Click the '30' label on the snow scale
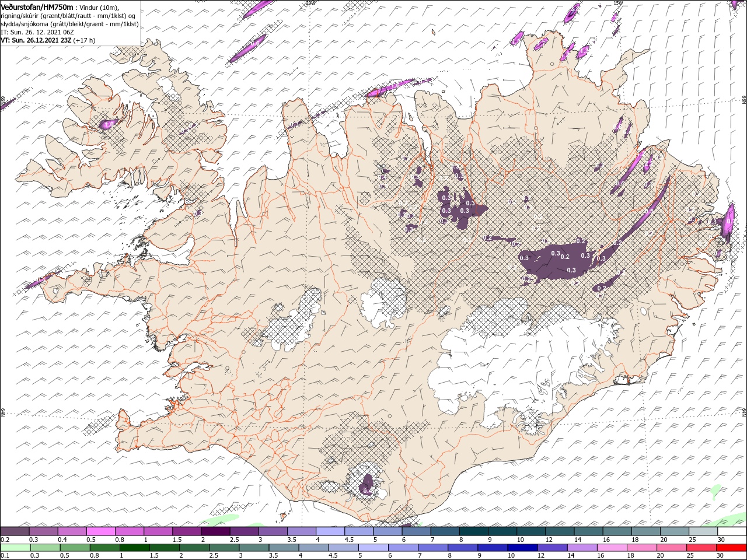The width and height of the screenshot is (747, 560). click(721, 540)
